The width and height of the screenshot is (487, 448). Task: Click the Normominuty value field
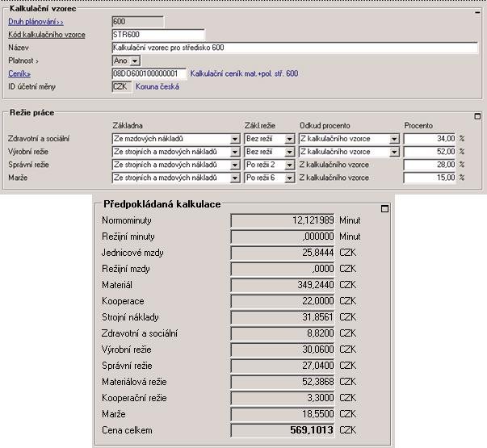(283, 220)
